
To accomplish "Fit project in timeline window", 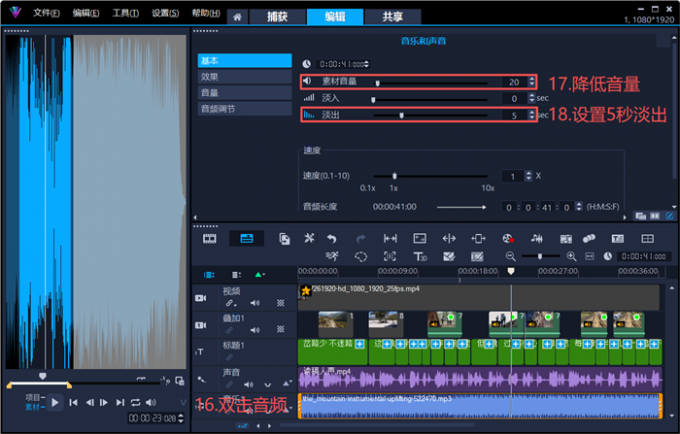I will (x=590, y=256).
